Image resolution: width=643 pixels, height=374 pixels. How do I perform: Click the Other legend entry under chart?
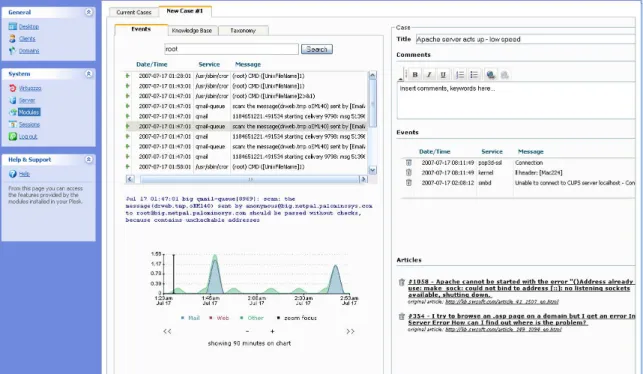pyautogui.click(x=252, y=318)
